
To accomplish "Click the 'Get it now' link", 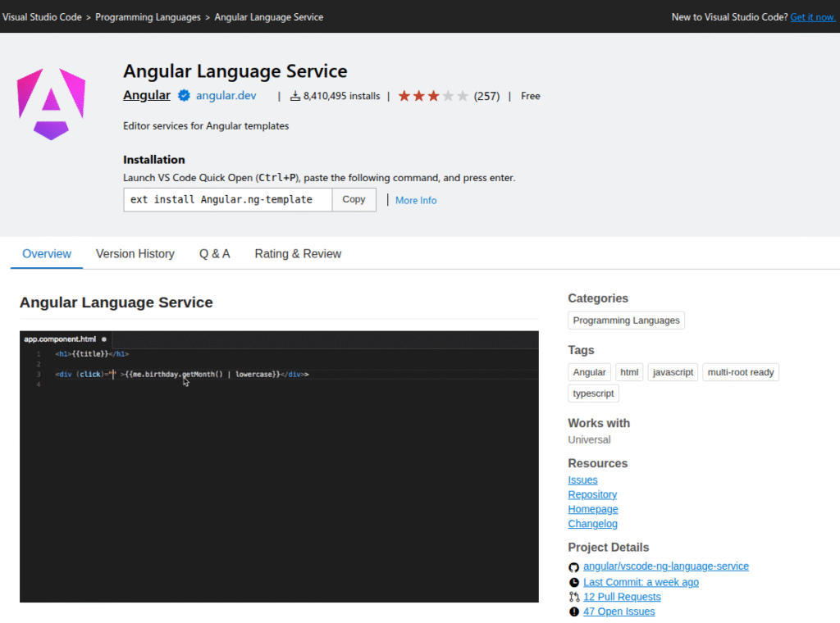I will (813, 17).
